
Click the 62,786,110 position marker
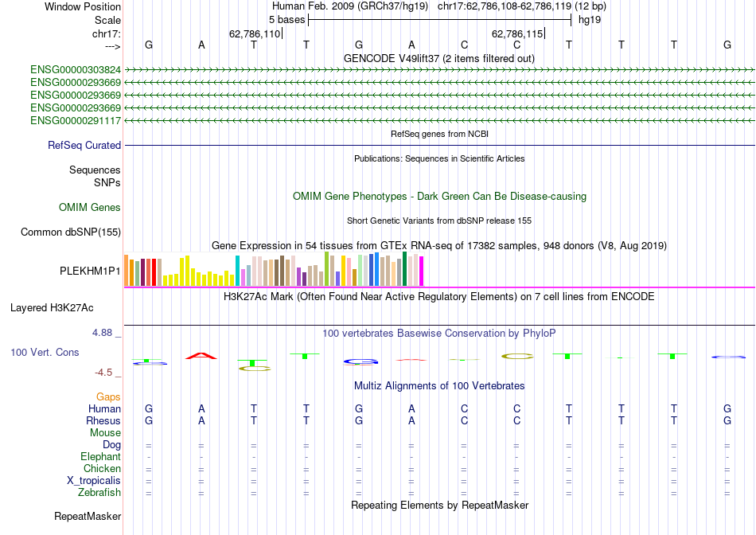pos(255,33)
